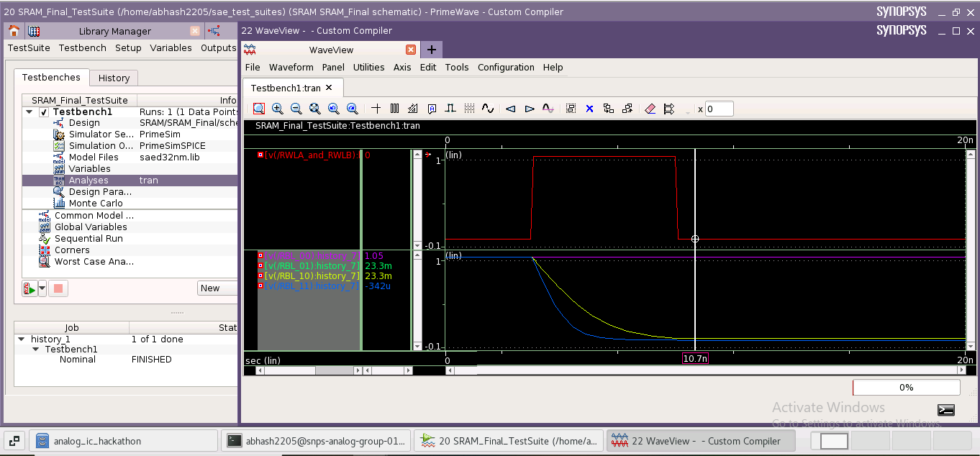
Task: Click the zoom in magnifier icon
Action: [x=278, y=109]
